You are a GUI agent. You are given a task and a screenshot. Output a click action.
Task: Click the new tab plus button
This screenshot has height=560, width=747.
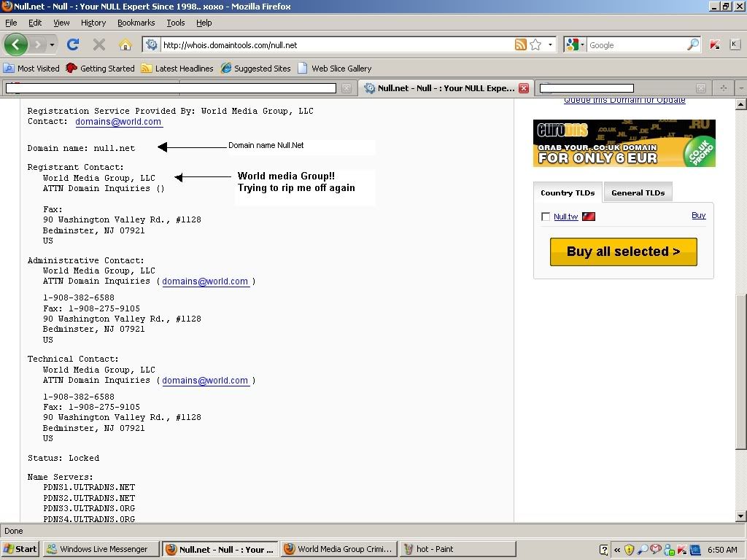(x=723, y=88)
